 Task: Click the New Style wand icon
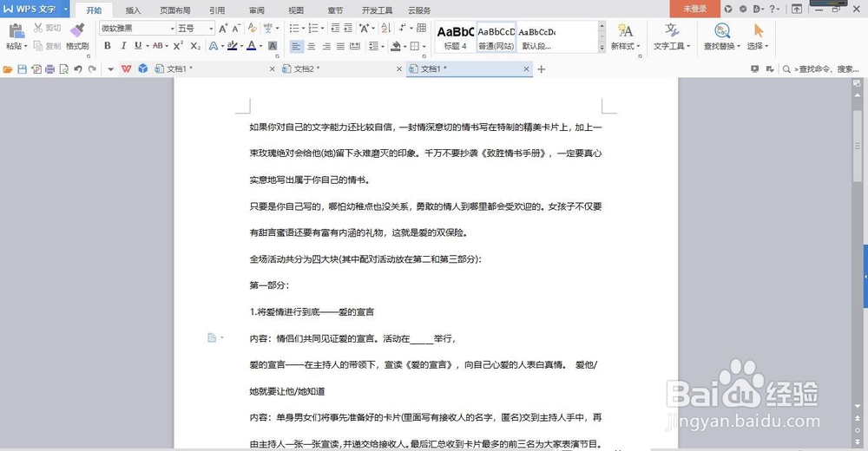click(625, 30)
